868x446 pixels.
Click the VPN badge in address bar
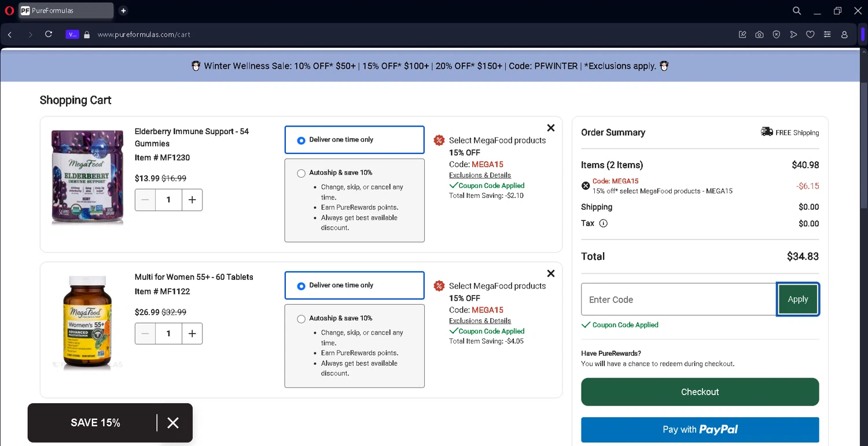point(72,35)
